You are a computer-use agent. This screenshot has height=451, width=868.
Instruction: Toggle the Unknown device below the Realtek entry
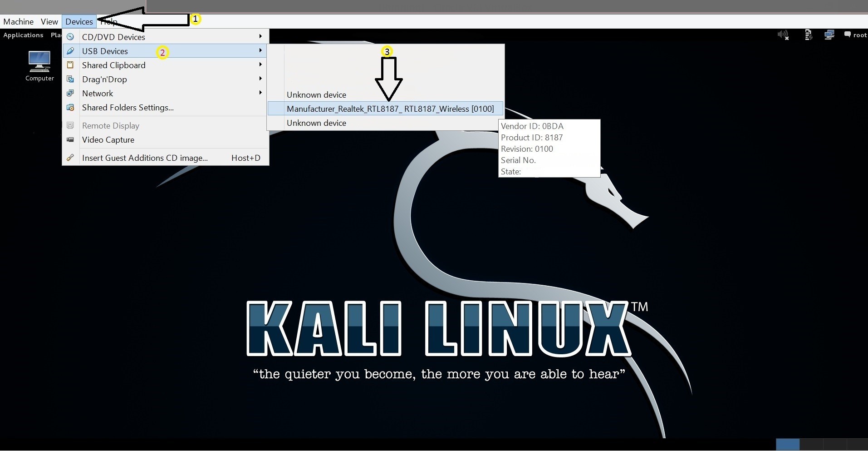point(316,123)
